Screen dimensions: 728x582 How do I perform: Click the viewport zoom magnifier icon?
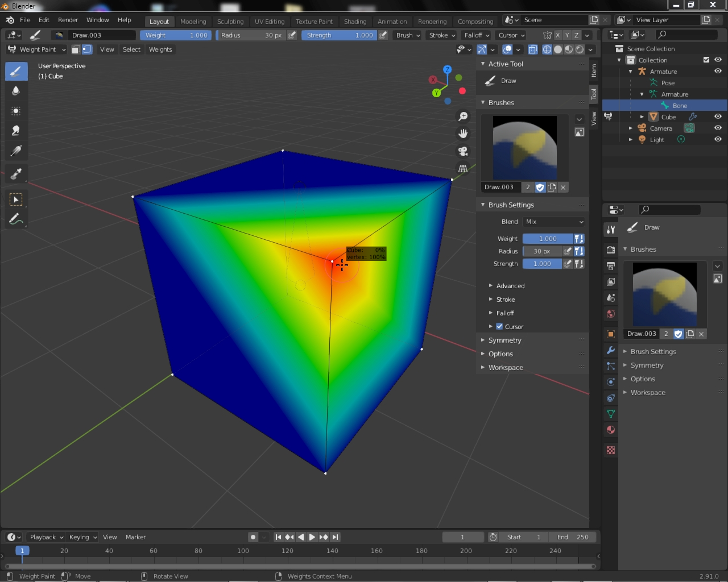click(463, 117)
